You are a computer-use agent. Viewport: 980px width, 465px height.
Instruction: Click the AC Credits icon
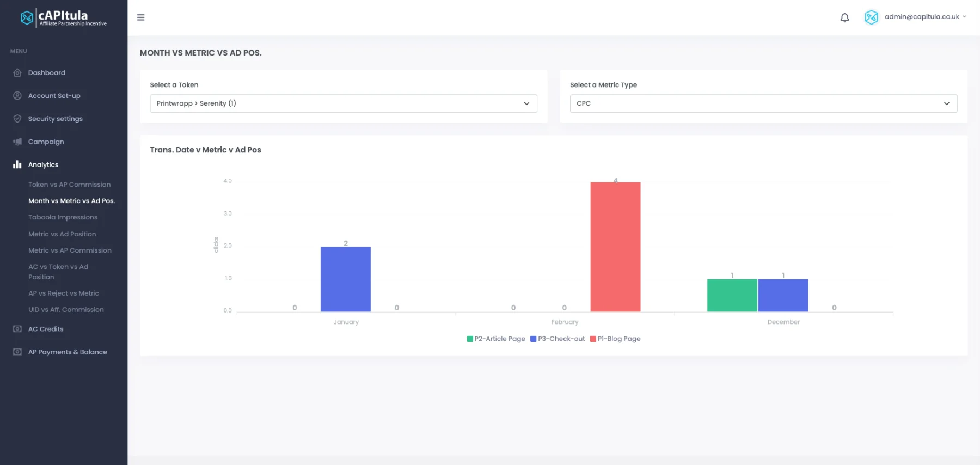[17, 329]
